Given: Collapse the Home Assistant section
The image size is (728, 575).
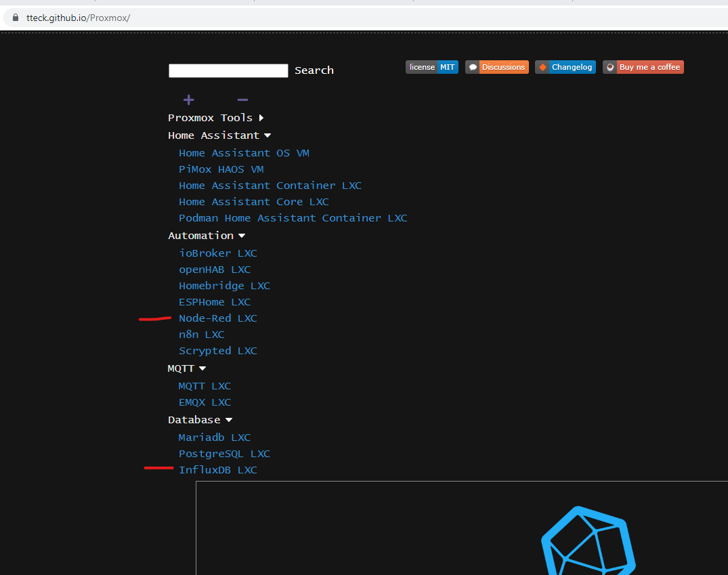Looking at the screenshot, I should point(219,135).
